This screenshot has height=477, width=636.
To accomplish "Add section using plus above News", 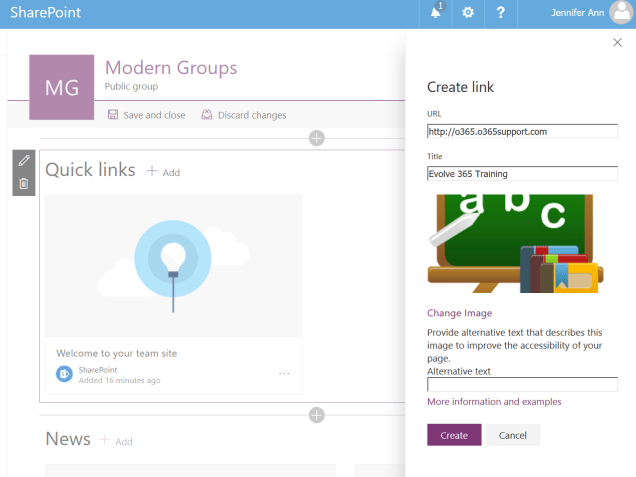I will coord(317,415).
